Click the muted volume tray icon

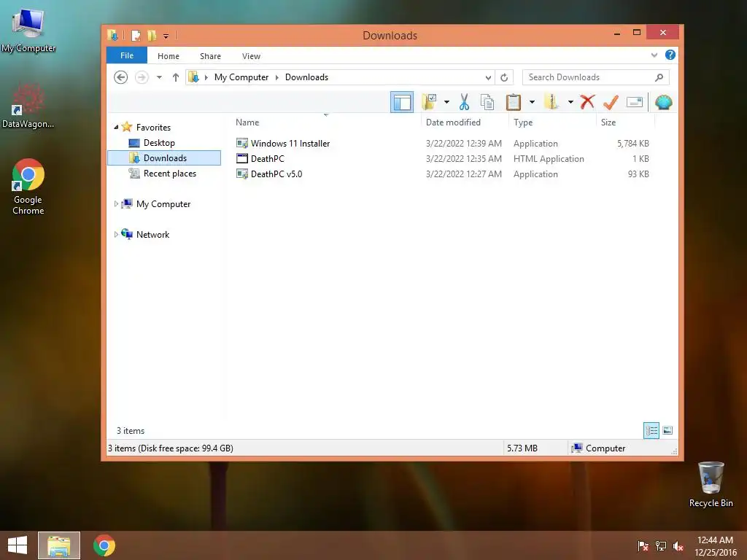click(x=678, y=545)
